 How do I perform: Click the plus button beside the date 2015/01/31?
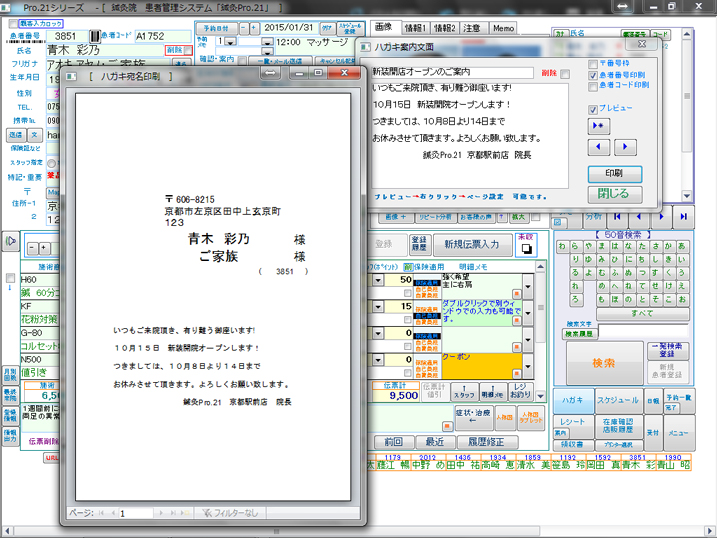pos(254,28)
